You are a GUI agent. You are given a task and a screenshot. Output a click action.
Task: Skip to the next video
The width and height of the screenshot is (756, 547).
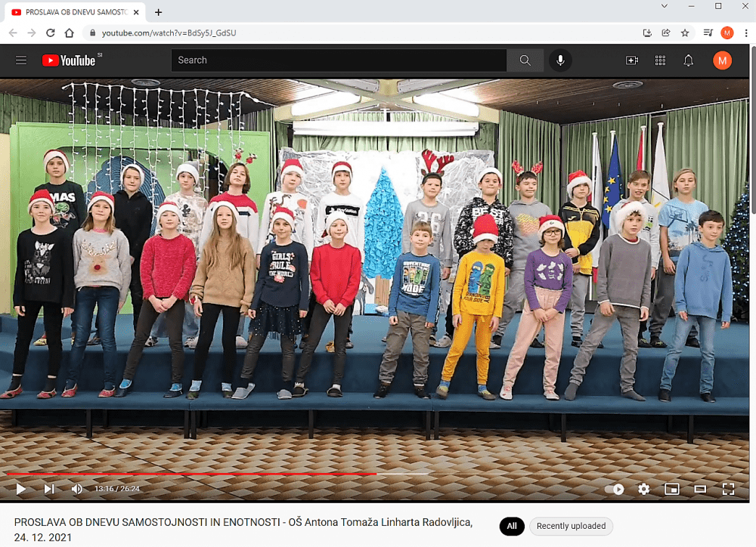(x=48, y=489)
